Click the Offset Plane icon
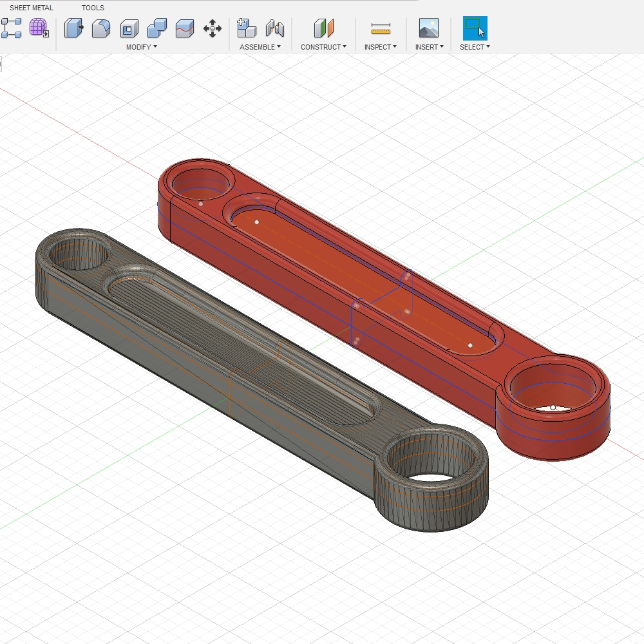Image resolution: width=644 pixels, height=644 pixels. [324, 28]
